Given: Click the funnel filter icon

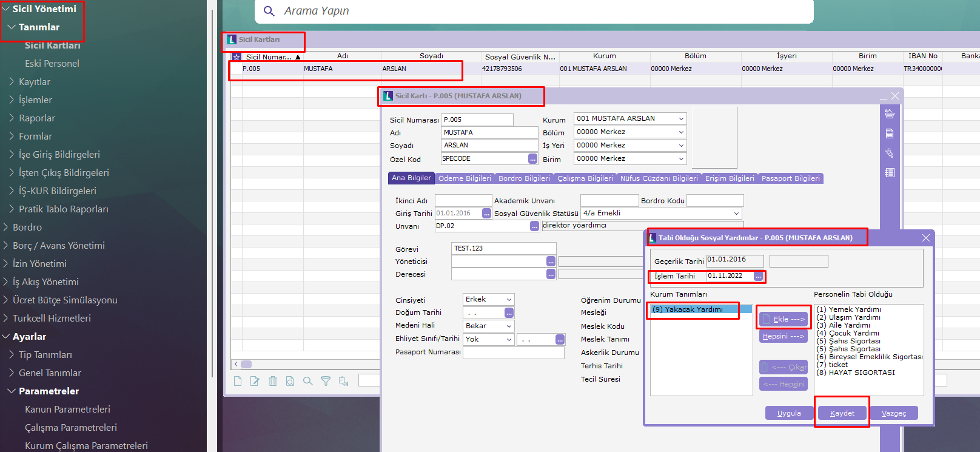Looking at the screenshot, I should click(x=326, y=381).
